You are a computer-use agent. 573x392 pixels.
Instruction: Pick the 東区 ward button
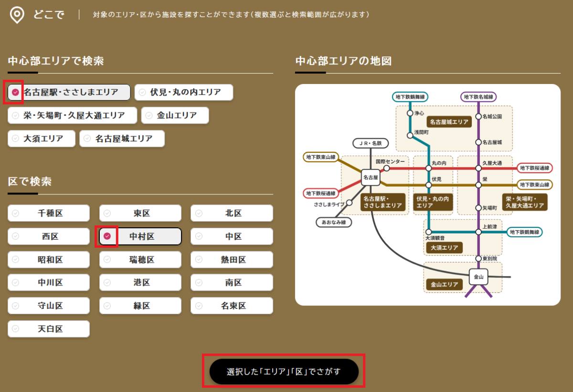click(140, 213)
